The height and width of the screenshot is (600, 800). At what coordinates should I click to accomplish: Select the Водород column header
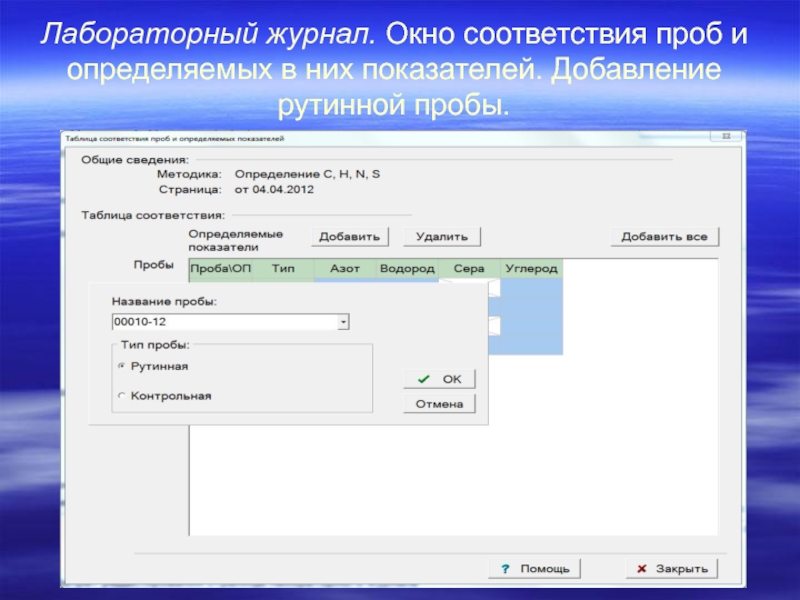click(x=407, y=269)
